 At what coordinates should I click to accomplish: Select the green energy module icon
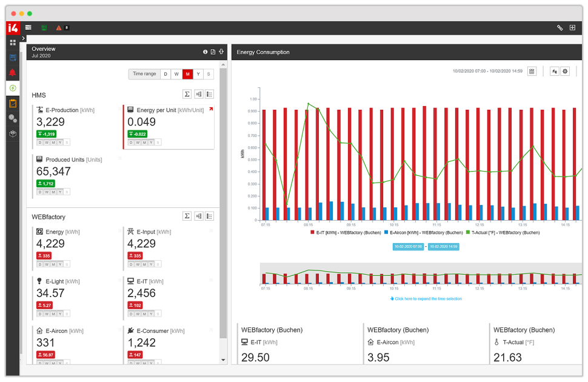pyautogui.click(x=13, y=88)
